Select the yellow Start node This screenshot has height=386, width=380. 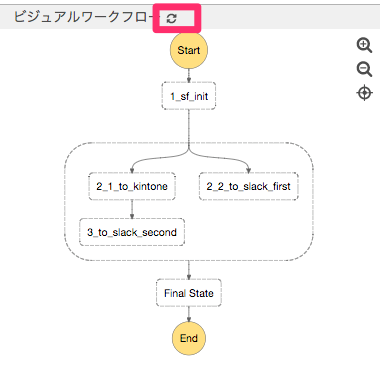click(x=189, y=50)
